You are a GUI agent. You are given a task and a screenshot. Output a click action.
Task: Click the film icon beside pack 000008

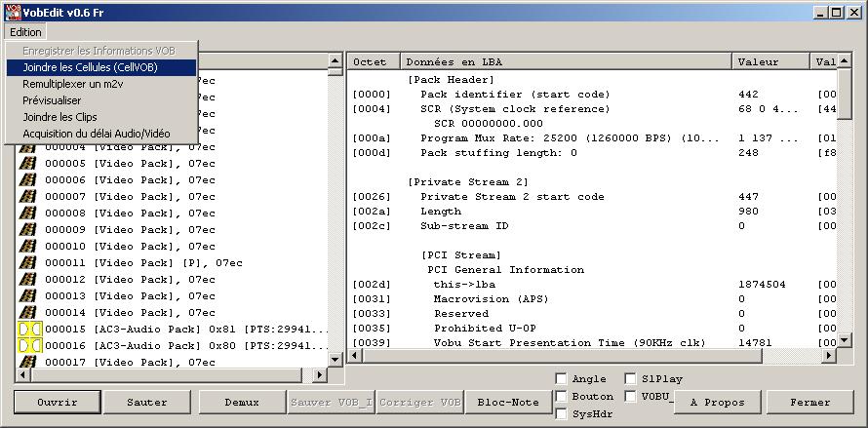point(28,213)
